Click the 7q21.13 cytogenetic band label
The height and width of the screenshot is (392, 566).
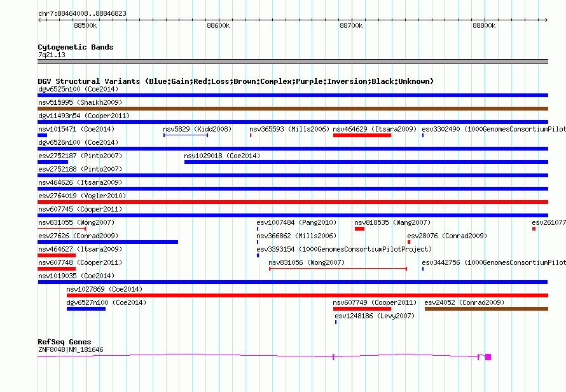pos(52,55)
